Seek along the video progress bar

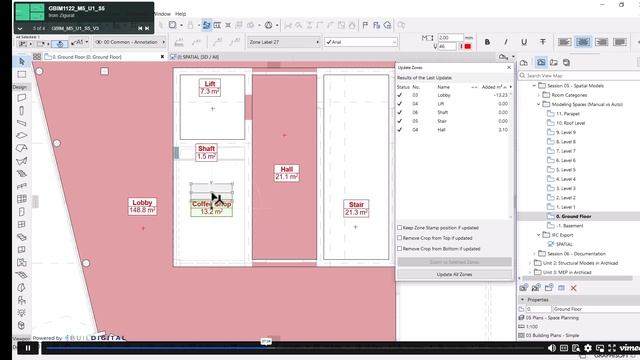point(294,348)
